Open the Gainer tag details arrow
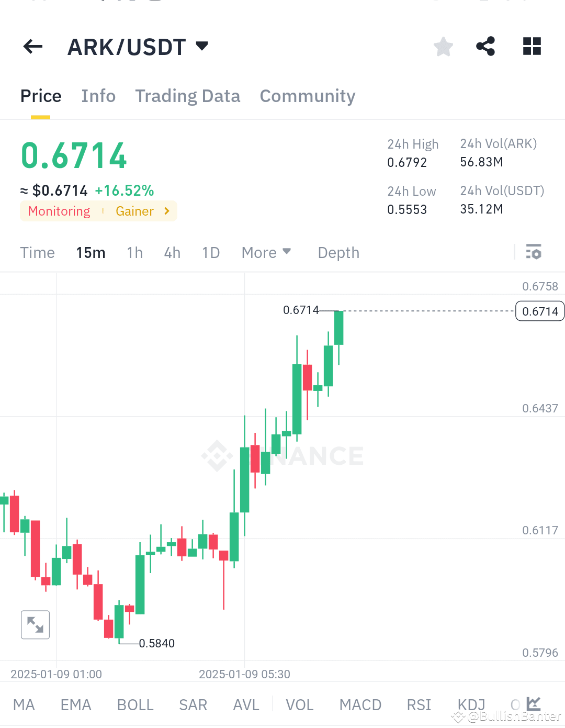Screen dimensions: 565x728 (166, 211)
